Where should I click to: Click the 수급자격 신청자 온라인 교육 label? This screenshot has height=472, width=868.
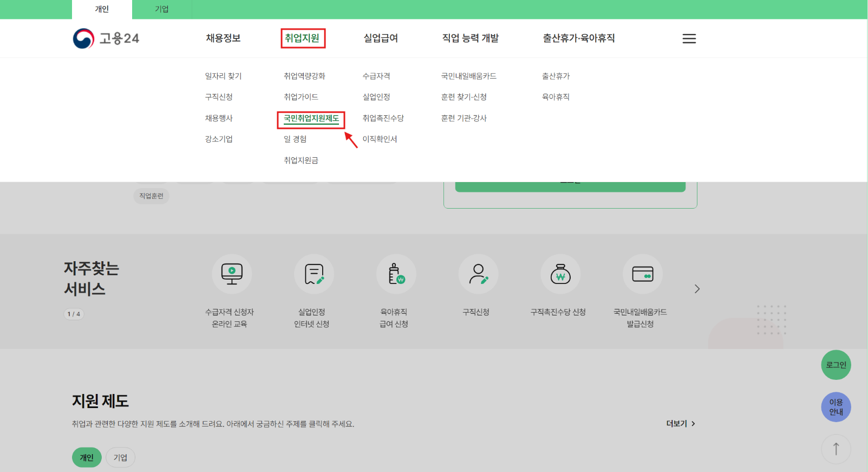[x=230, y=318]
